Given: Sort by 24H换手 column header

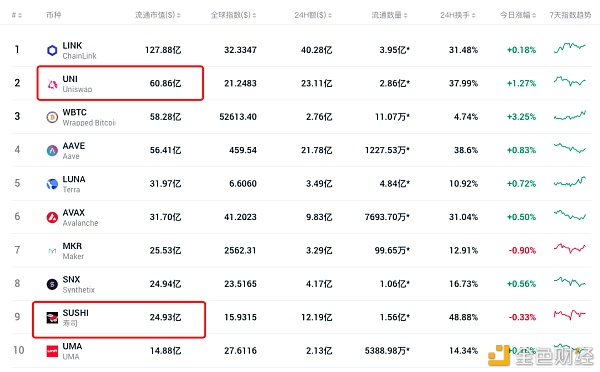Looking at the screenshot, I should 458,15.
